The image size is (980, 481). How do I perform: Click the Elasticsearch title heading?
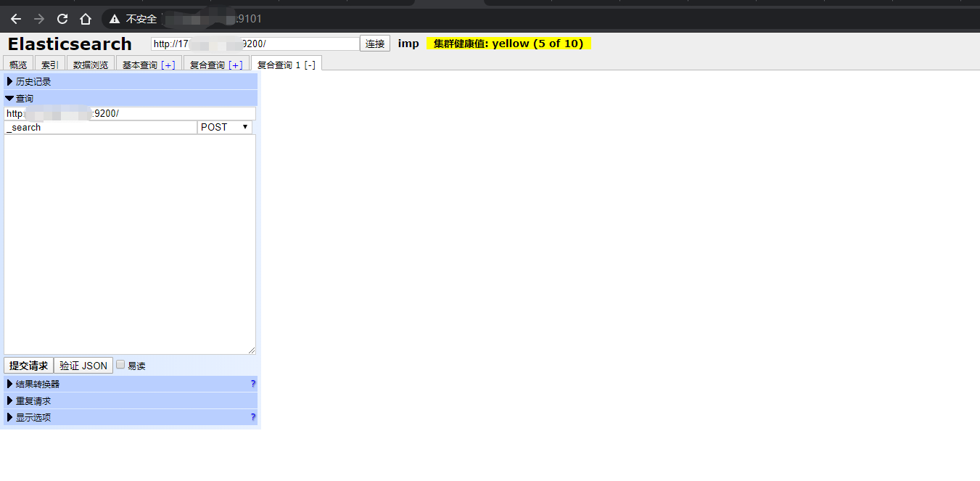pyautogui.click(x=70, y=44)
